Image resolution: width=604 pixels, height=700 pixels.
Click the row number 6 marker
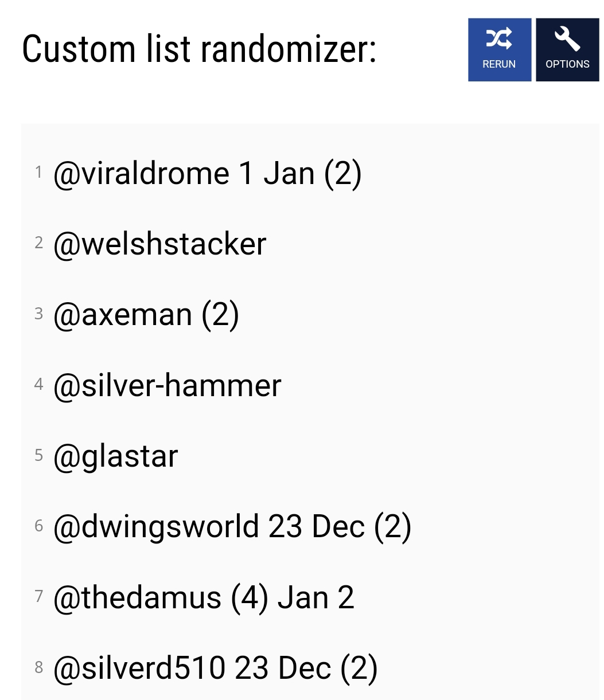click(38, 526)
